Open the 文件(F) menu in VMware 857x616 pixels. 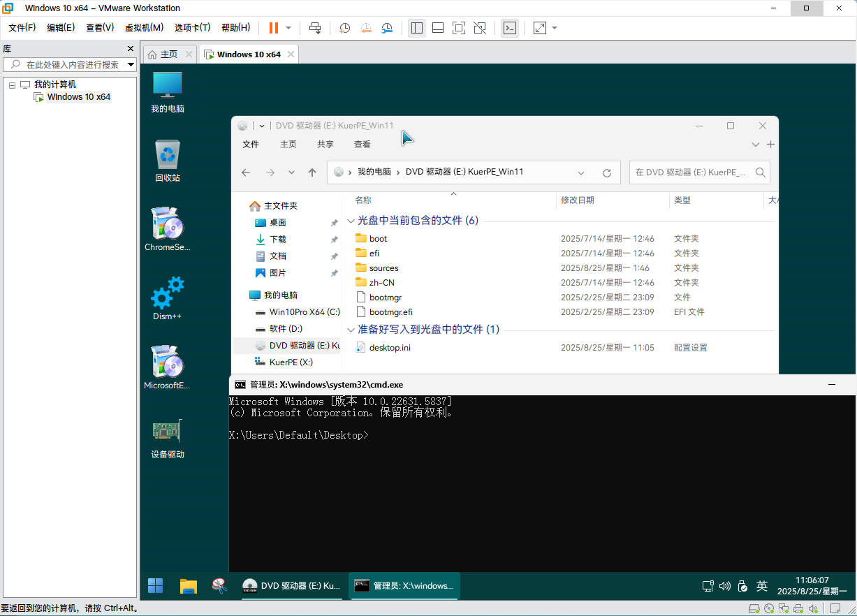coord(22,28)
